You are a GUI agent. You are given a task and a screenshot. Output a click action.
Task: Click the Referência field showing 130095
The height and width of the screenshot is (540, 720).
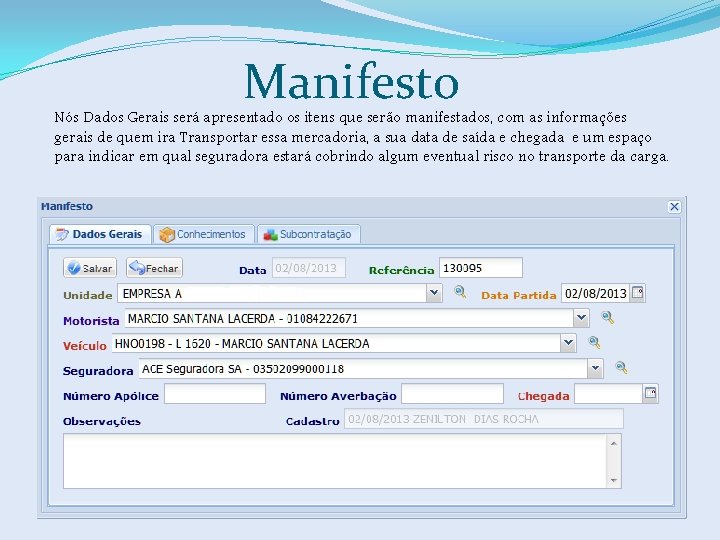click(481, 268)
